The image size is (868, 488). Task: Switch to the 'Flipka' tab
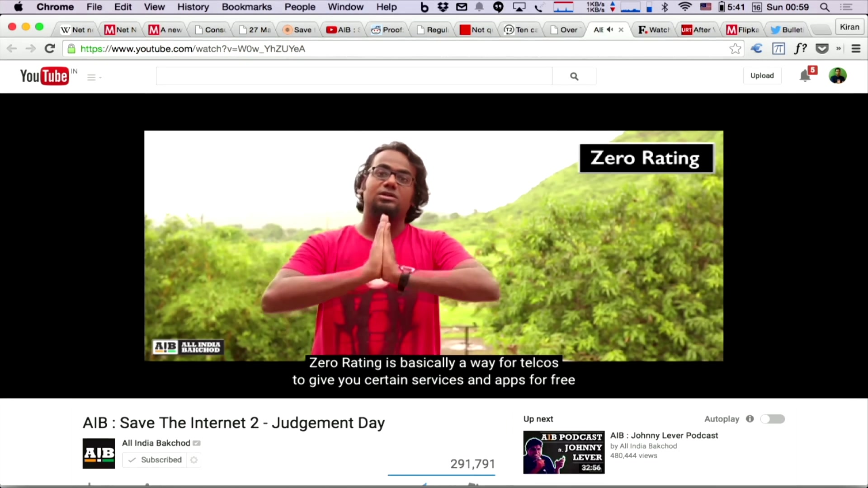(743, 30)
